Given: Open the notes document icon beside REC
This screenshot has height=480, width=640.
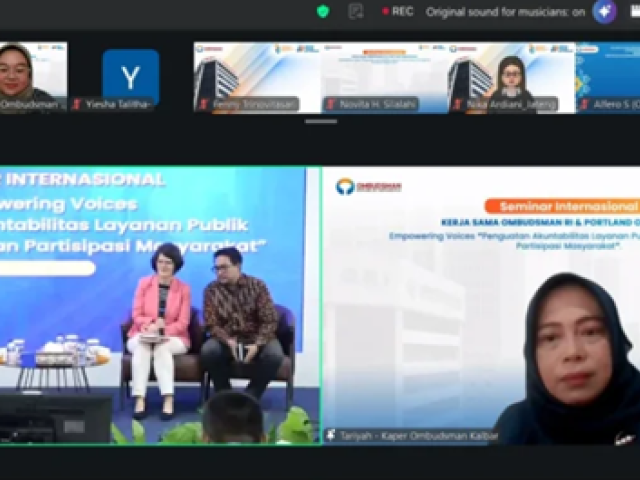Looking at the screenshot, I should point(356,11).
